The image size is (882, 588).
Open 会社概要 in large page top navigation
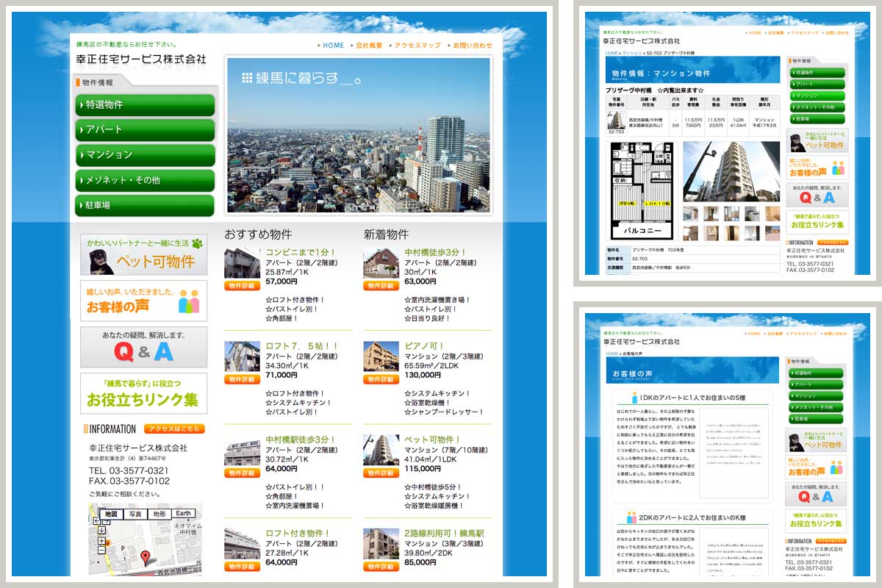click(368, 46)
